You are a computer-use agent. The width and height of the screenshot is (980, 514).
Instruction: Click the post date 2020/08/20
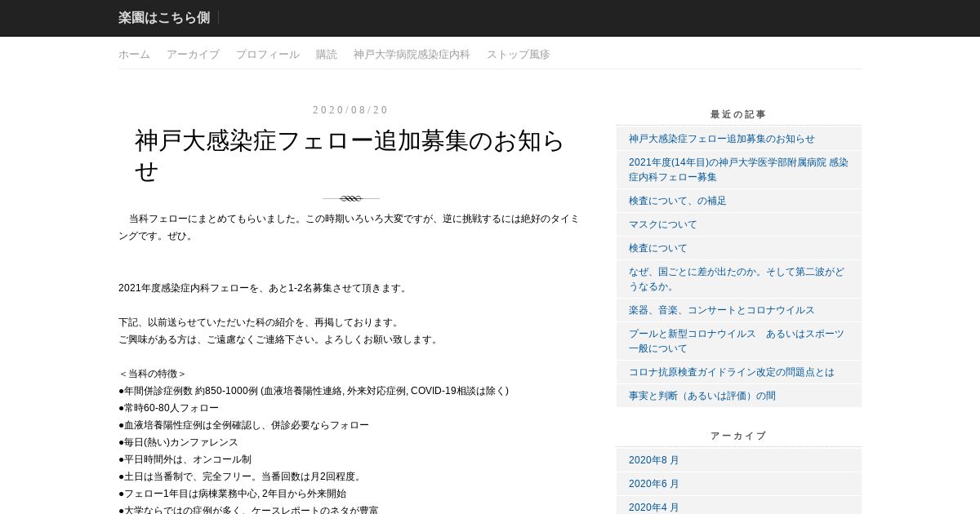point(351,110)
